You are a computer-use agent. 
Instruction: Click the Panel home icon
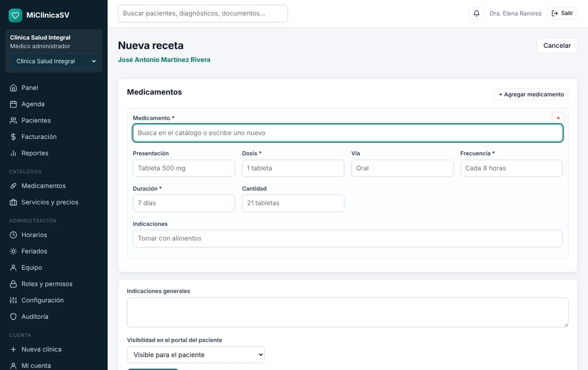[13, 88]
